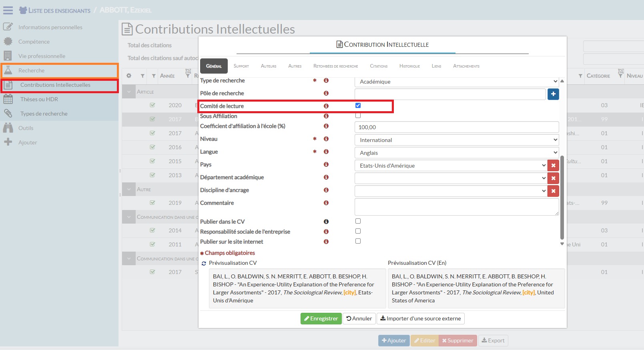Expand the Type de recherche dropdown
644x350 pixels.
point(456,82)
